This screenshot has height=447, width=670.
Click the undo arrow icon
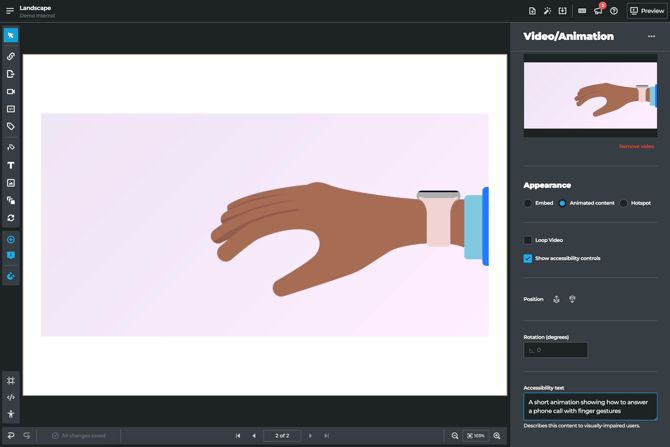pos(11,436)
